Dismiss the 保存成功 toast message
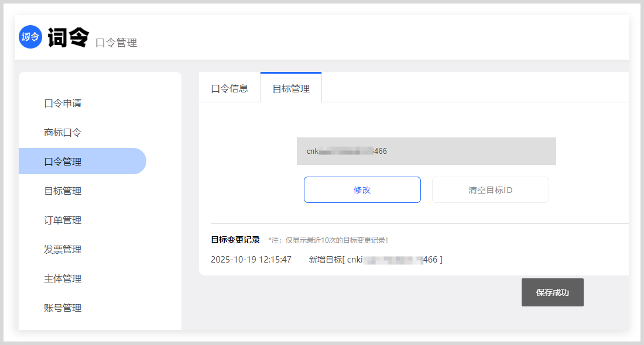This screenshot has height=345, width=644. (552, 292)
